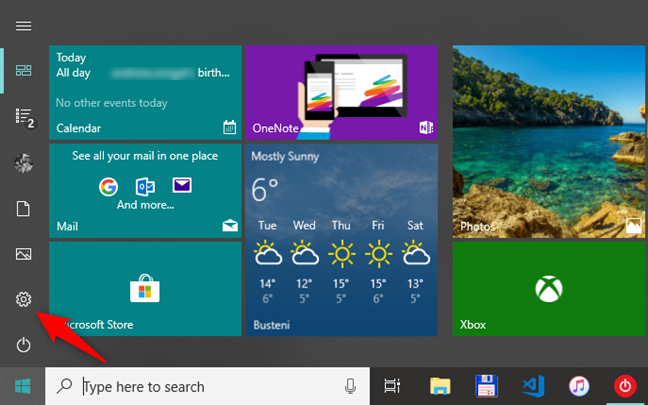Viewport: 648px width, 405px height.
Task: Click the Power button in Start sidebar
Action: click(x=24, y=345)
